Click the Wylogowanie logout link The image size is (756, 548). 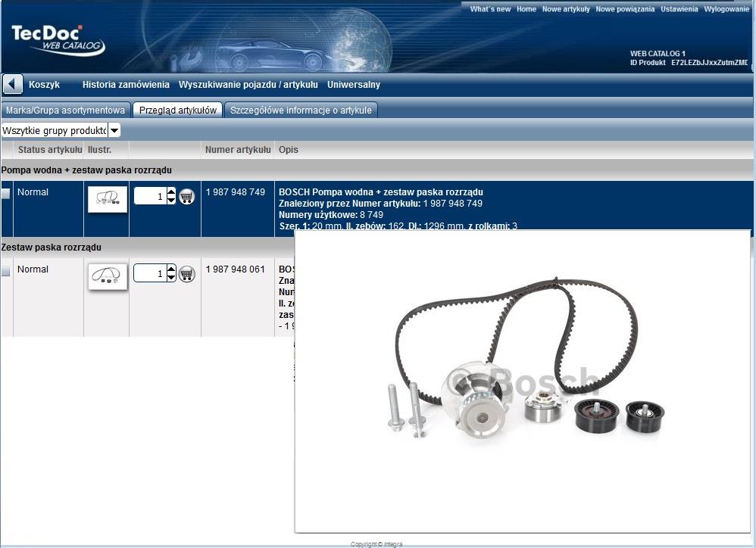click(x=726, y=9)
